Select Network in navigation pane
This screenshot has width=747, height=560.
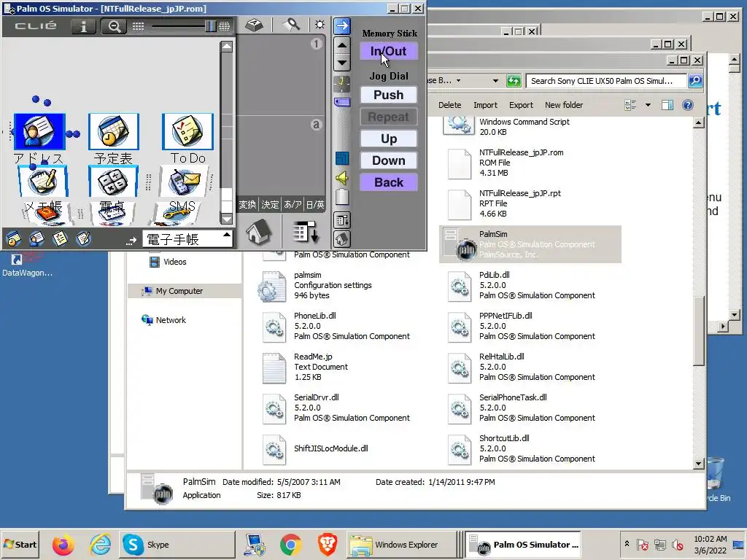pos(171,321)
